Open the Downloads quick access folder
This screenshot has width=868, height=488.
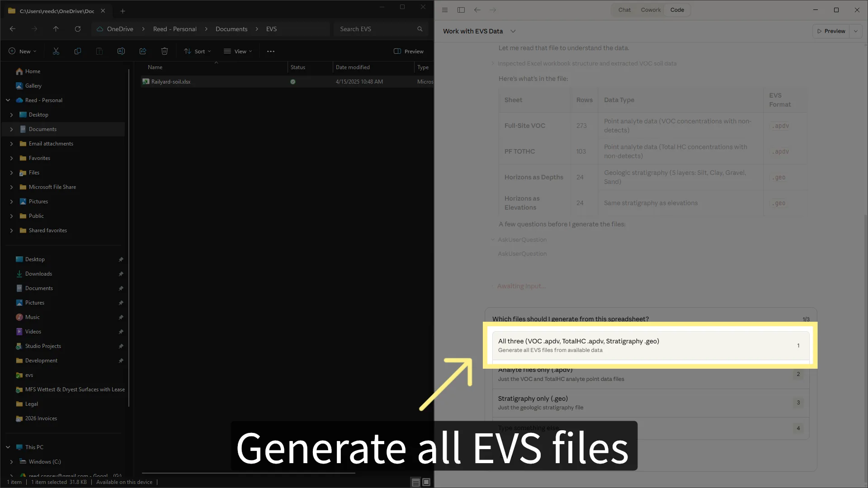tap(38, 274)
